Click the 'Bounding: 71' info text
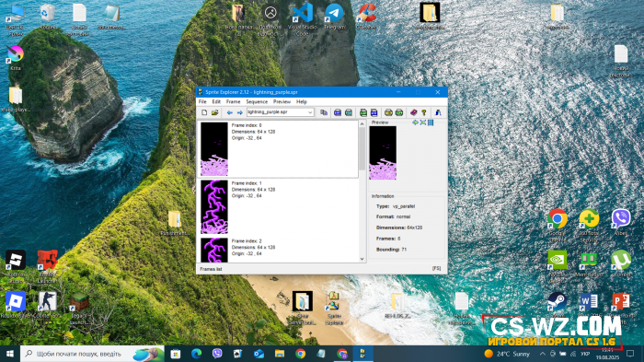The width and height of the screenshot is (644, 362). (391, 250)
